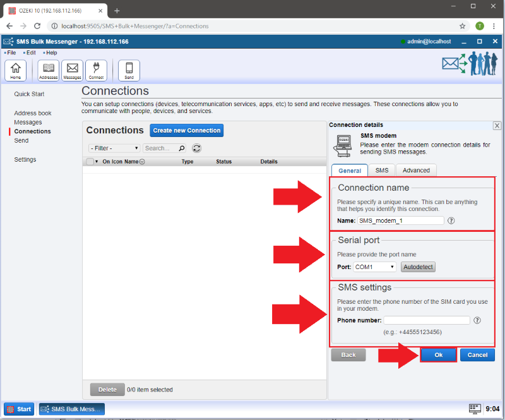Image resolution: width=505 pixels, height=420 pixels.
Task: Open the Edit menu
Action: (30, 52)
